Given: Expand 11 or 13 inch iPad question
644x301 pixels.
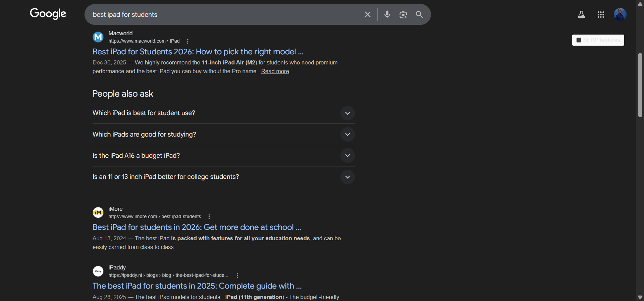Looking at the screenshot, I should pyautogui.click(x=224, y=177).
